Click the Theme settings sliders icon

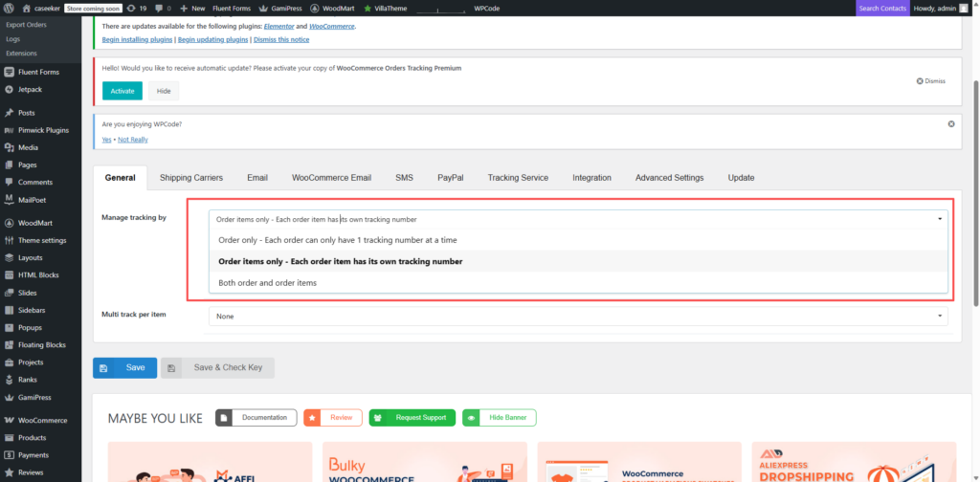[9, 240]
